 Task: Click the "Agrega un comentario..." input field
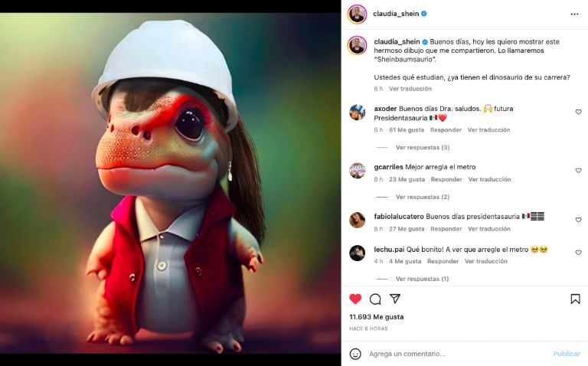click(x=452, y=354)
